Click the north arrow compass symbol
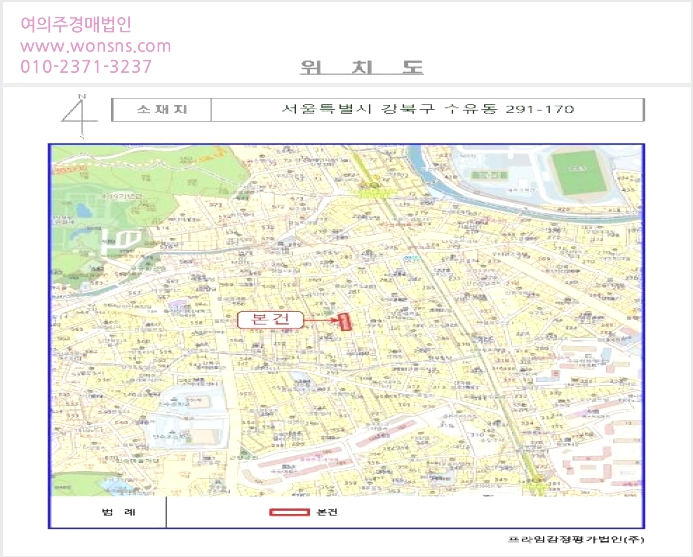This screenshot has height=557, width=693. [x=79, y=116]
